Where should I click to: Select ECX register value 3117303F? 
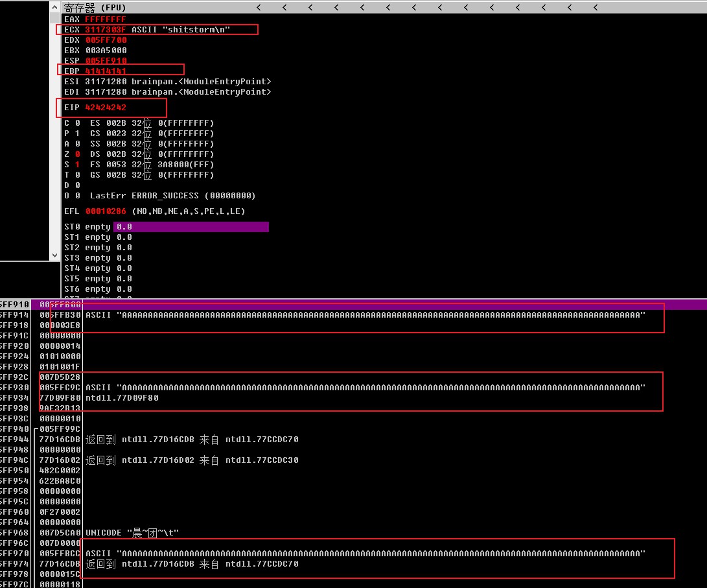coord(105,30)
